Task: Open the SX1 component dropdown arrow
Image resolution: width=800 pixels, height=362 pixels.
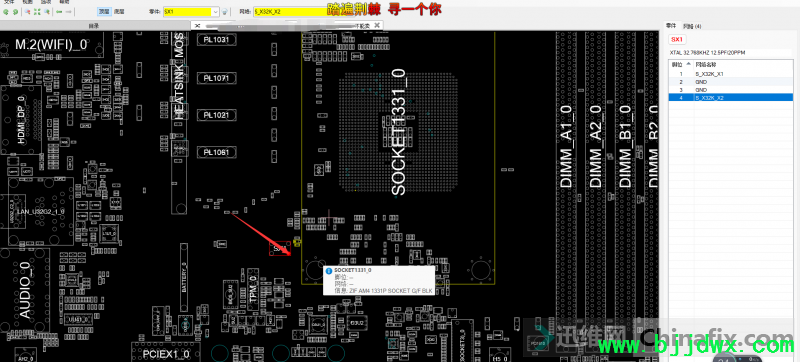Action: [x=215, y=12]
